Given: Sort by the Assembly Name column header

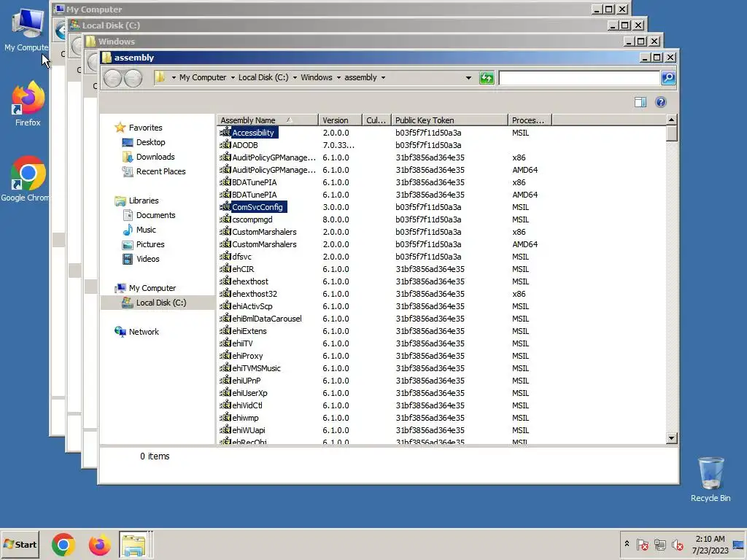Looking at the screenshot, I should point(267,120).
